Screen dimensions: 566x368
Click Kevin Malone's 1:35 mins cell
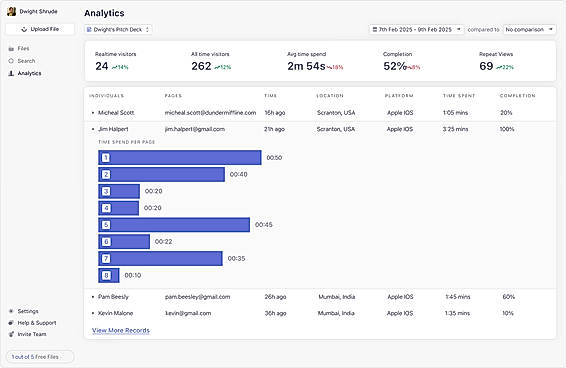click(x=457, y=313)
